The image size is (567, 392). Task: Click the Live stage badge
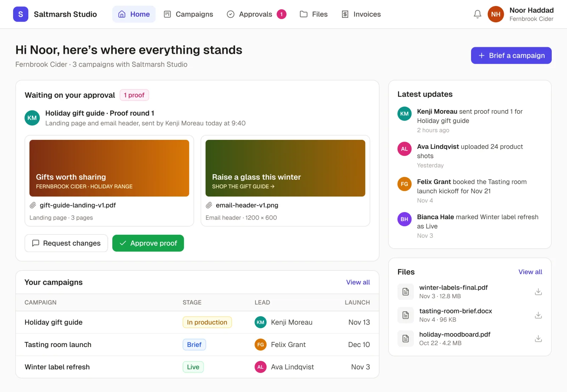click(193, 367)
